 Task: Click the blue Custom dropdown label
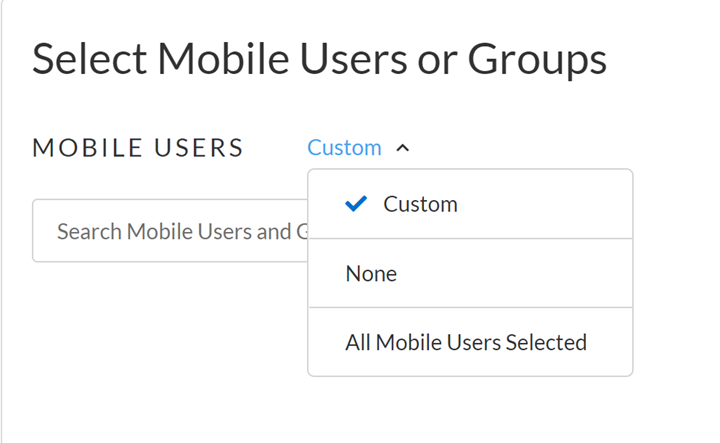[344, 148]
